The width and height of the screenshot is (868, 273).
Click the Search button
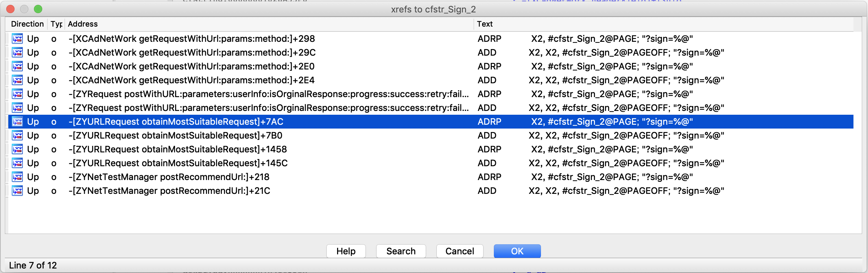401,251
